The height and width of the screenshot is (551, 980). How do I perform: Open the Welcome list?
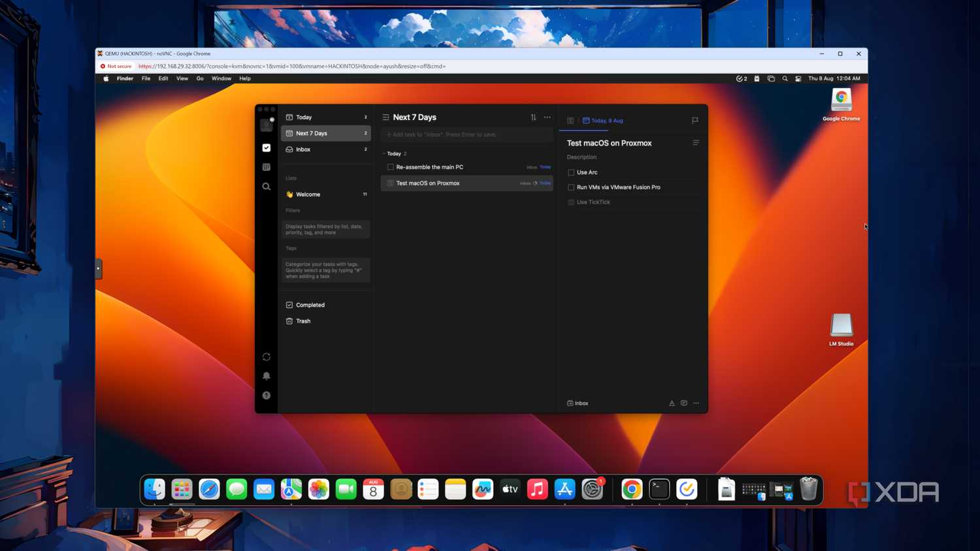coord(326,195)
